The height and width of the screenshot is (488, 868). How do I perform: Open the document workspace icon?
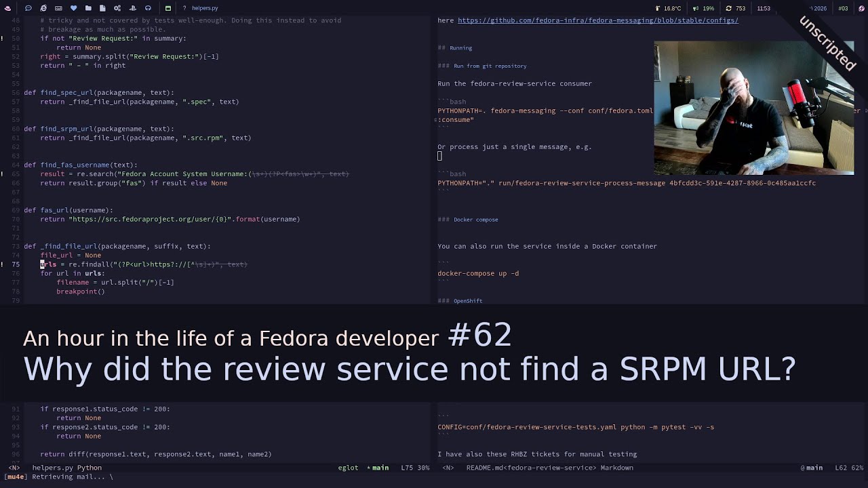[x=102, y=8]
